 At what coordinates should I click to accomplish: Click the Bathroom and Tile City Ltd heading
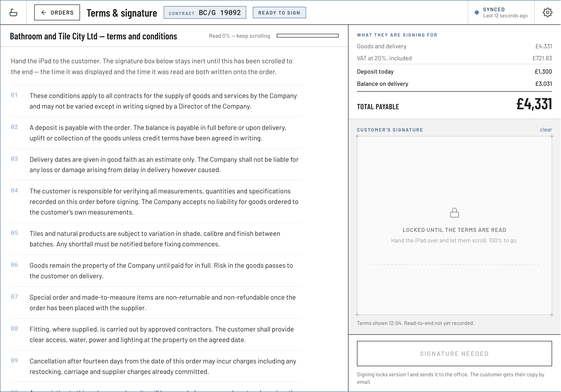click(x=93, y=36)
